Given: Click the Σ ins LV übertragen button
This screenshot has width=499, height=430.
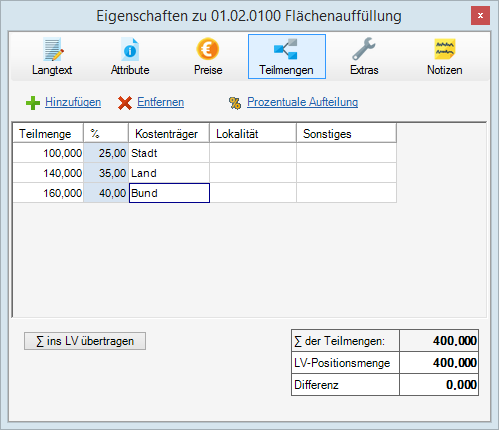Looking at the screenshot, I should [x=85, y=341].
